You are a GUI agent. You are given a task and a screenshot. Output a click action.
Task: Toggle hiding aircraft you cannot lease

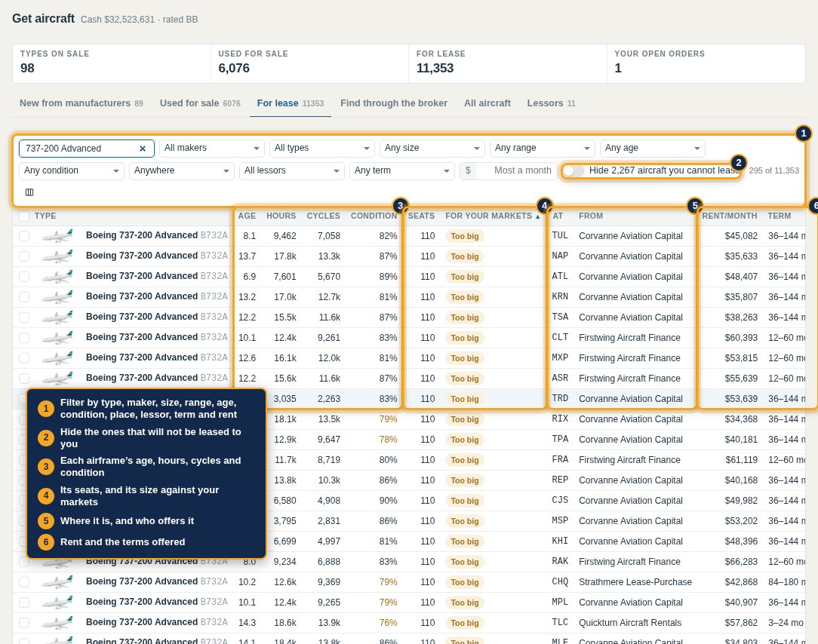click(x=574, y=170)
